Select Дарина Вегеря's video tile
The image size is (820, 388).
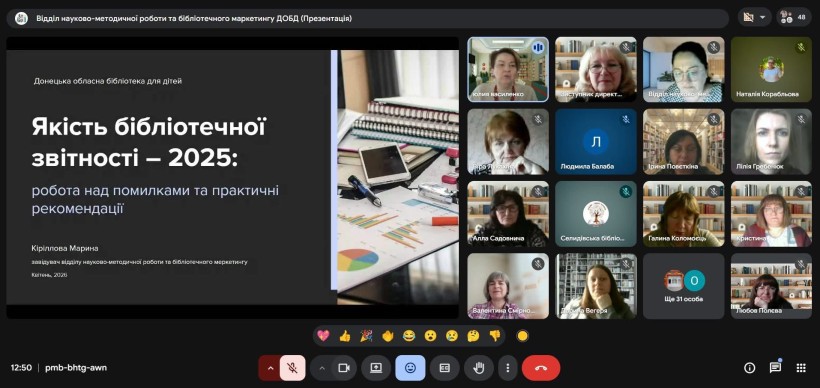(x=596, y=286)
